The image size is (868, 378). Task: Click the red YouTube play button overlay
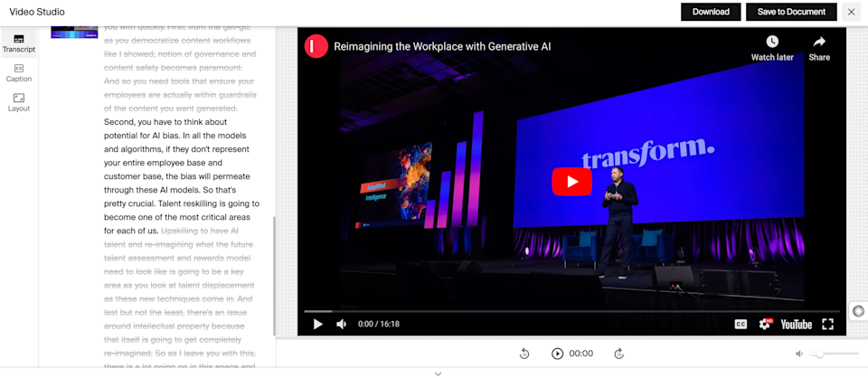(x=571, y=182)
